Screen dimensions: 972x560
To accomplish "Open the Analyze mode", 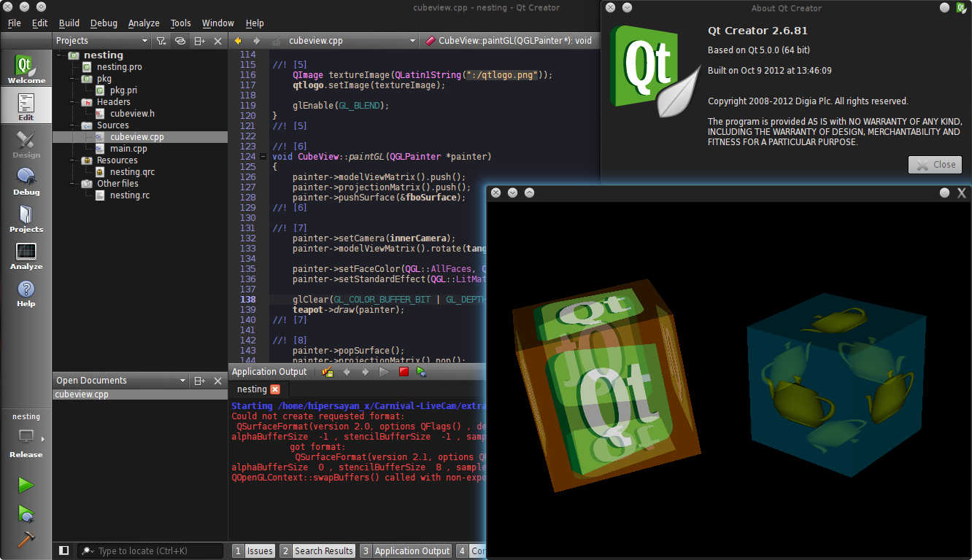I will pyautogui.click(x=26, y=256).
